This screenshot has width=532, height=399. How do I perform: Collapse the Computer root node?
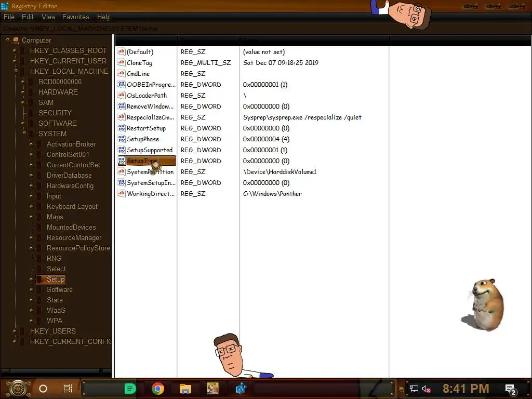7,39
